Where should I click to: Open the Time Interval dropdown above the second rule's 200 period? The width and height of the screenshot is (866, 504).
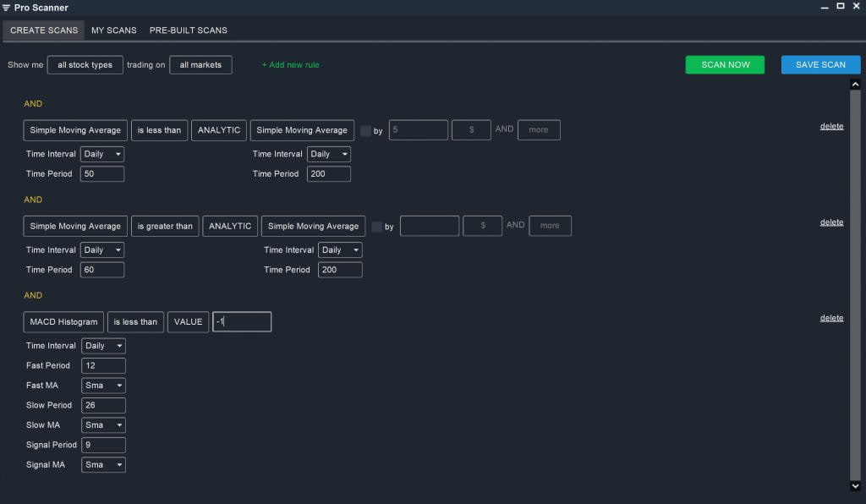(340, 250)
